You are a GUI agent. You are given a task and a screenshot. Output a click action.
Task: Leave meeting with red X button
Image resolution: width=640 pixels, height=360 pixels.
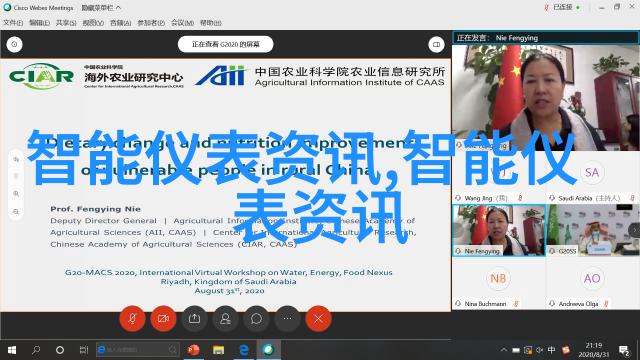click(x=318, y=318)
